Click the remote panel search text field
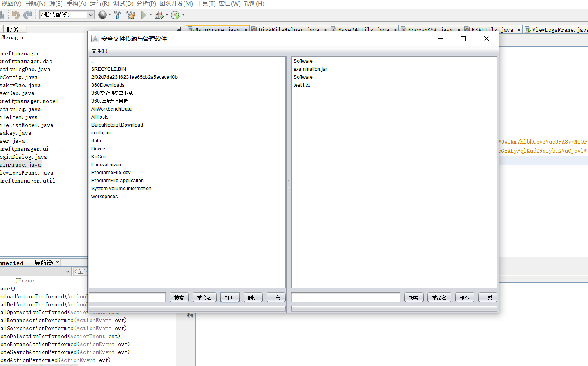This screenshot has width=588, height=366. pos(346,298)
